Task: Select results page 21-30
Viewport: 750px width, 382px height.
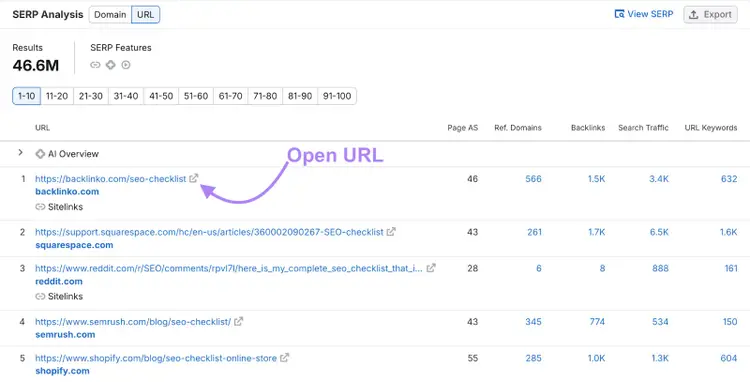Action: click(x=91, y=96)
